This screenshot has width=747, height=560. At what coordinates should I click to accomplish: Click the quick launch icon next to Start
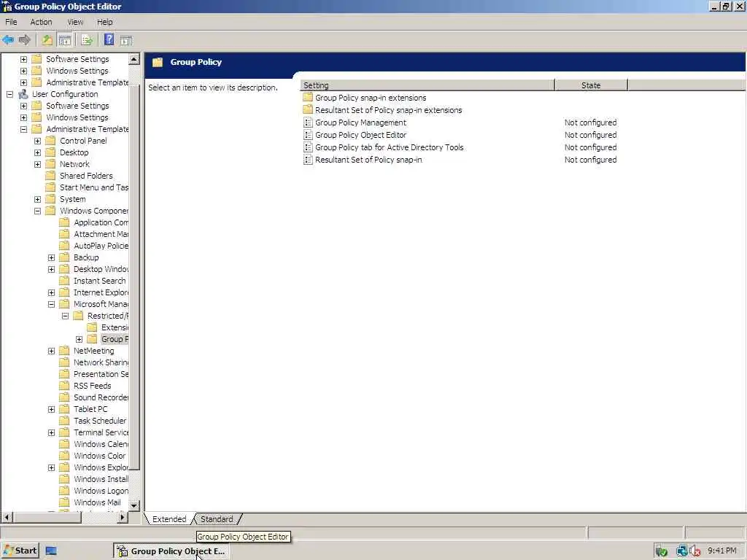pos(51,551)
